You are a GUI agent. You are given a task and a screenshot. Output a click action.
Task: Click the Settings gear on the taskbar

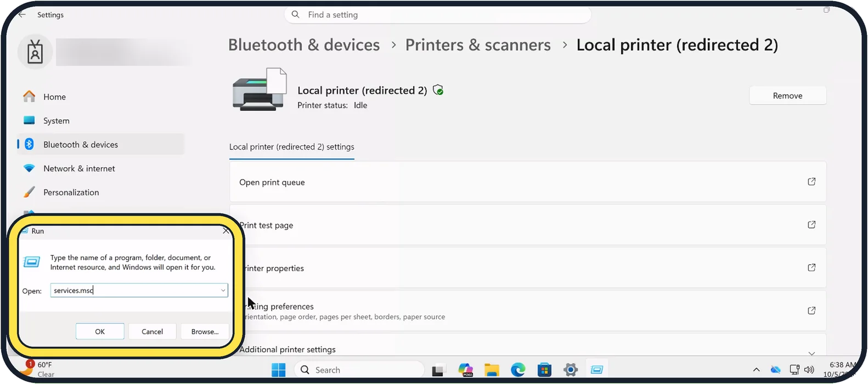coord(571,370)
